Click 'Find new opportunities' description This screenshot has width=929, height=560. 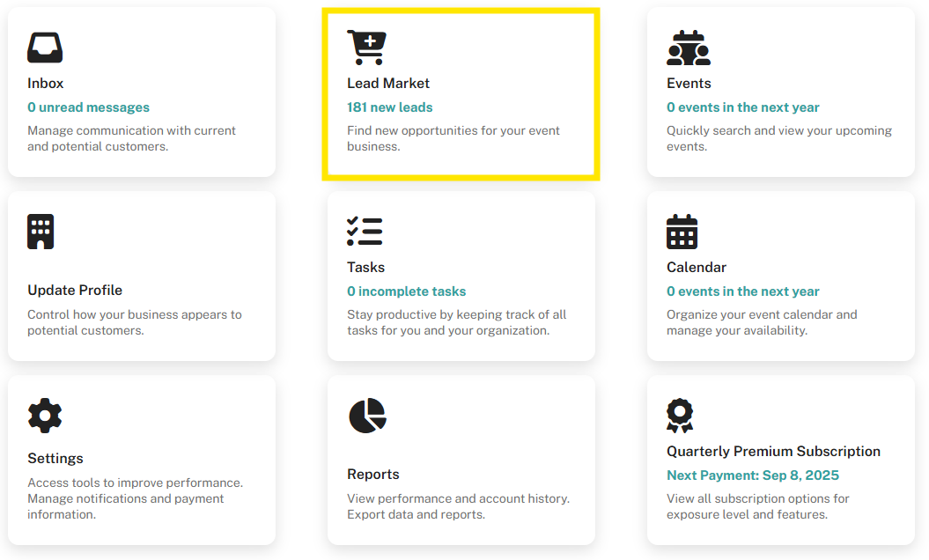(x=453, y=138)
